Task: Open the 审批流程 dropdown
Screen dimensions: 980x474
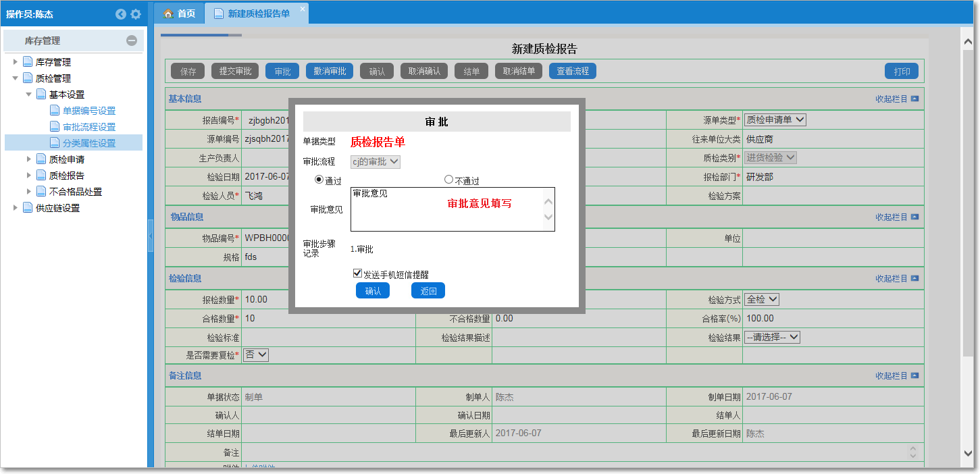Action: click(376, 162)
